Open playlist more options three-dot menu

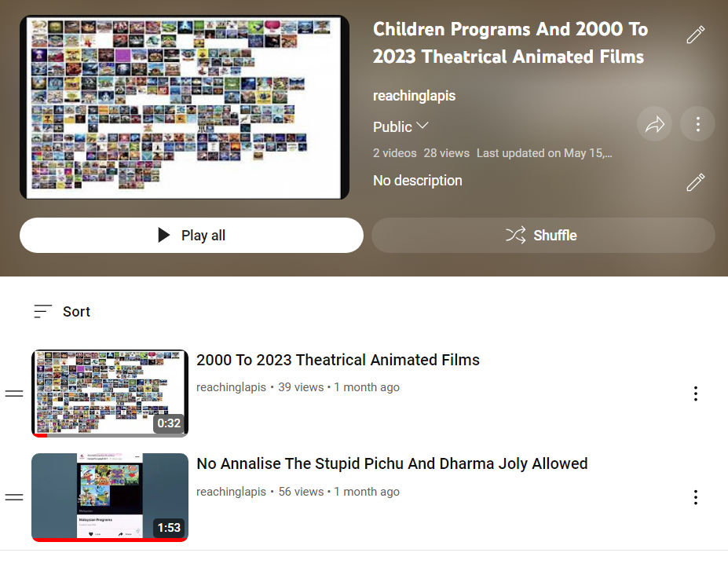(698, 124)
